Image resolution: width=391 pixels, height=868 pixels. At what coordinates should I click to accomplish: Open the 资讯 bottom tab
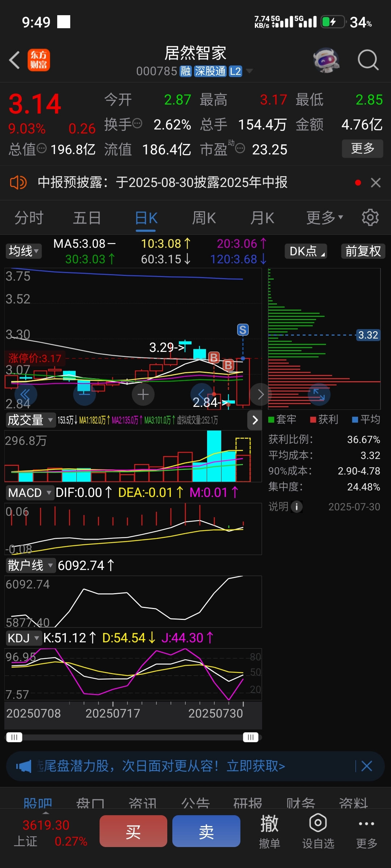(143, 803)
